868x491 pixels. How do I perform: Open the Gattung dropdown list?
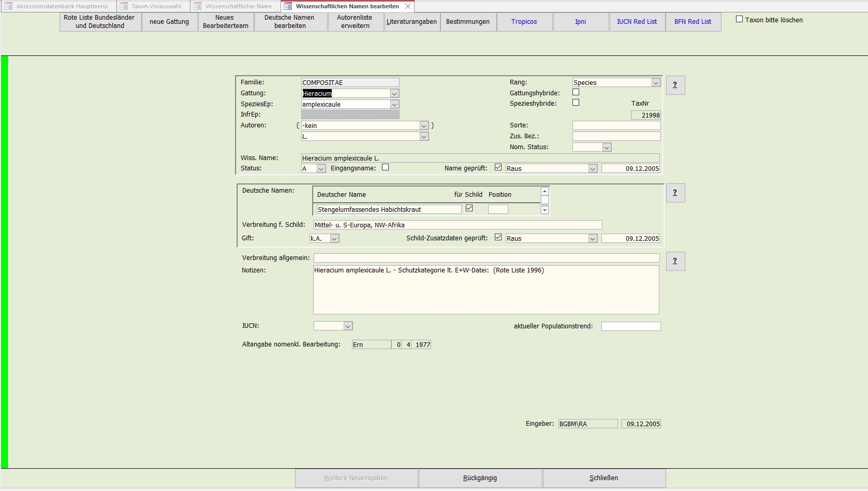pos(394,94)
